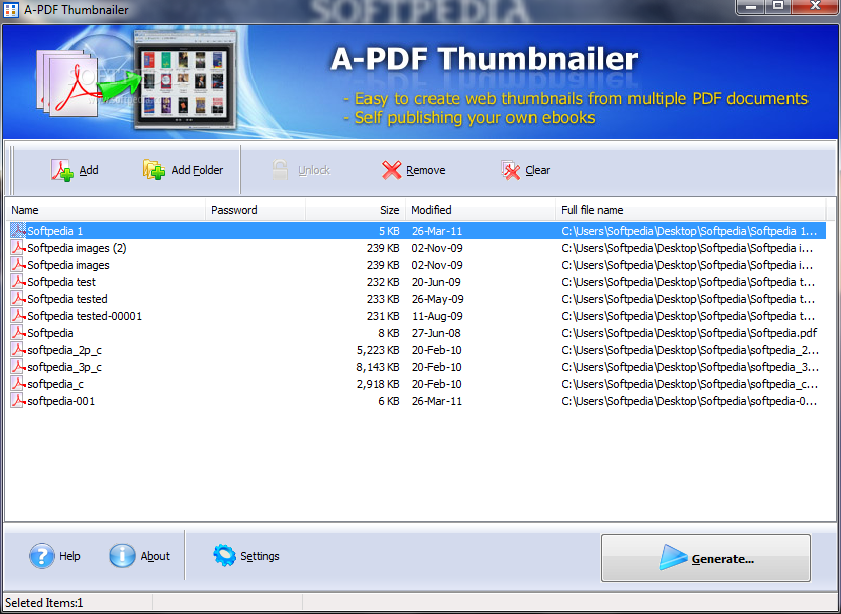
Task: Click the PDF icon beside Softpedia test
Action: [18, 282]
